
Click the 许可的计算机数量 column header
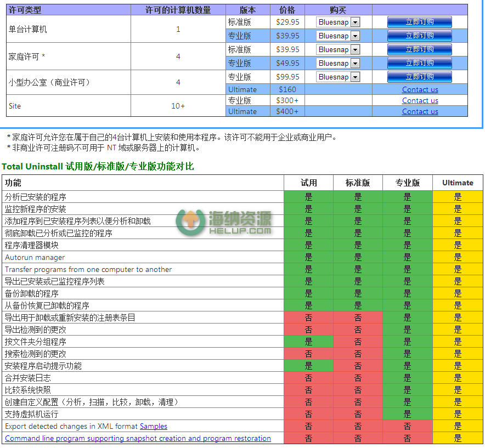pyautogui.click(x=178, y=10)
